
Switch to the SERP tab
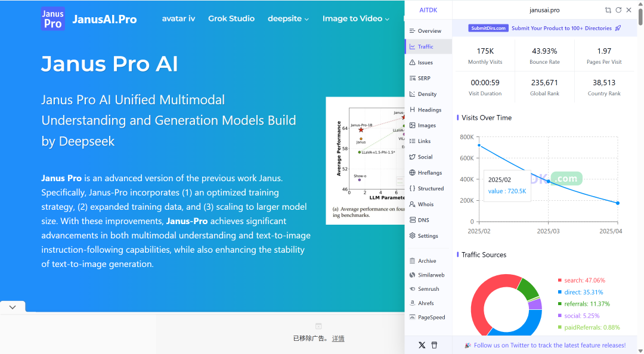[428, 78]
